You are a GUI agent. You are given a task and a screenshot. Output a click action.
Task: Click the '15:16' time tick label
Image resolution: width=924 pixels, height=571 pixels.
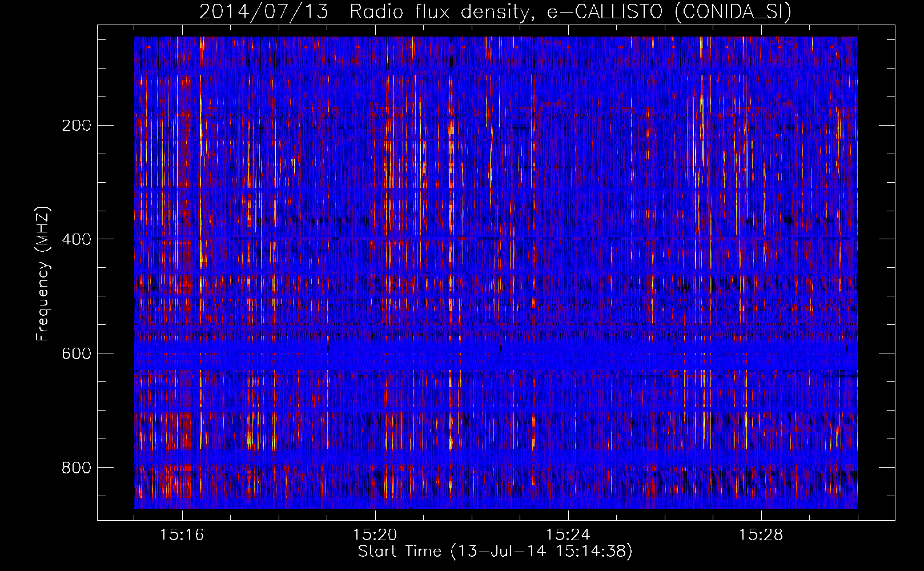pos(182,535)
